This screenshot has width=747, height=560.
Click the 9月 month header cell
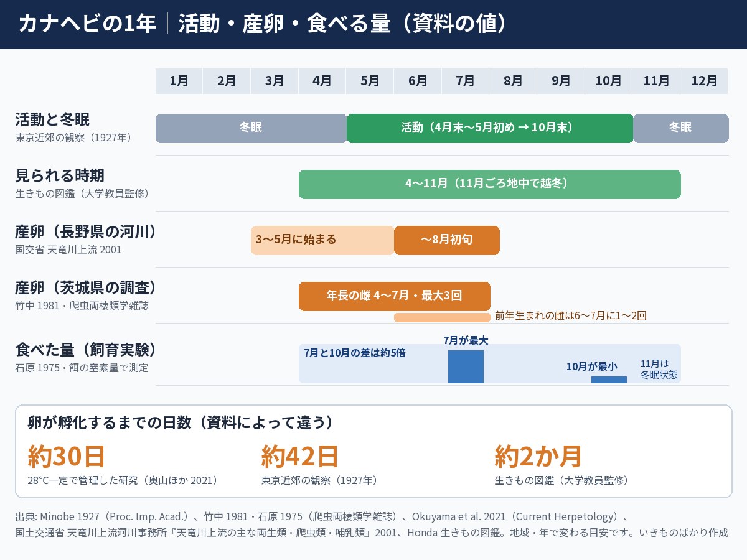(561, 81)
